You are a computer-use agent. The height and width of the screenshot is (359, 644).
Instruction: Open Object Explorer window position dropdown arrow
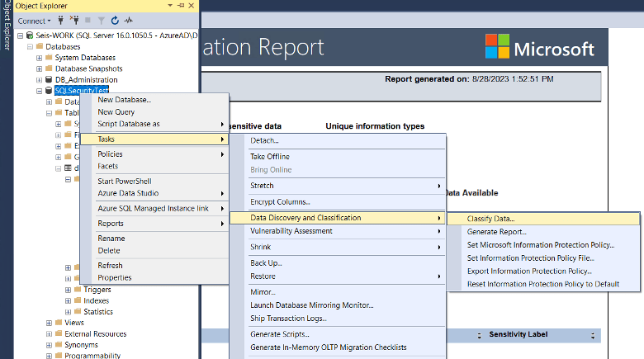(x=170, y=5)
